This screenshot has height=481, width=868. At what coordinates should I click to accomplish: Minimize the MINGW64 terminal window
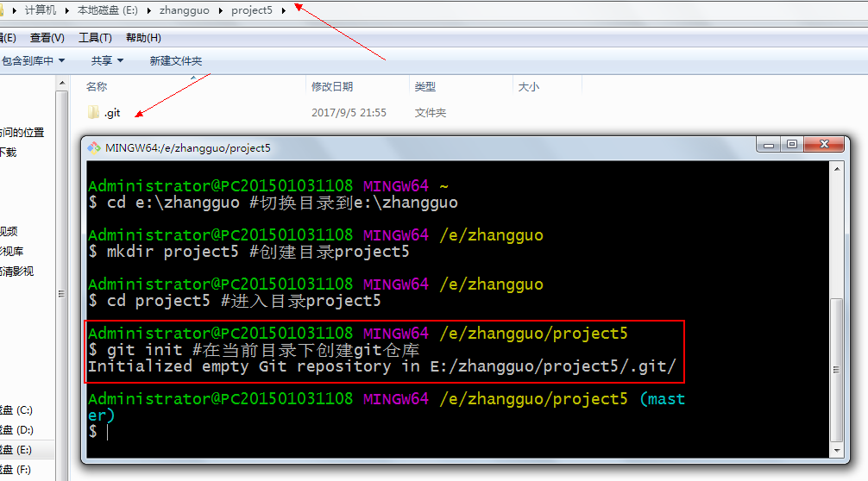coord(769,145)
